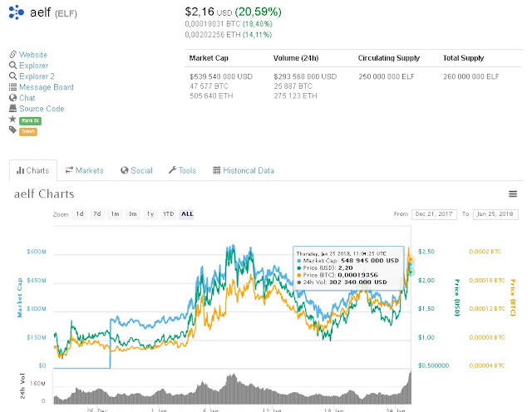Set chart zoom to 1y

click(x=150, y=214)
